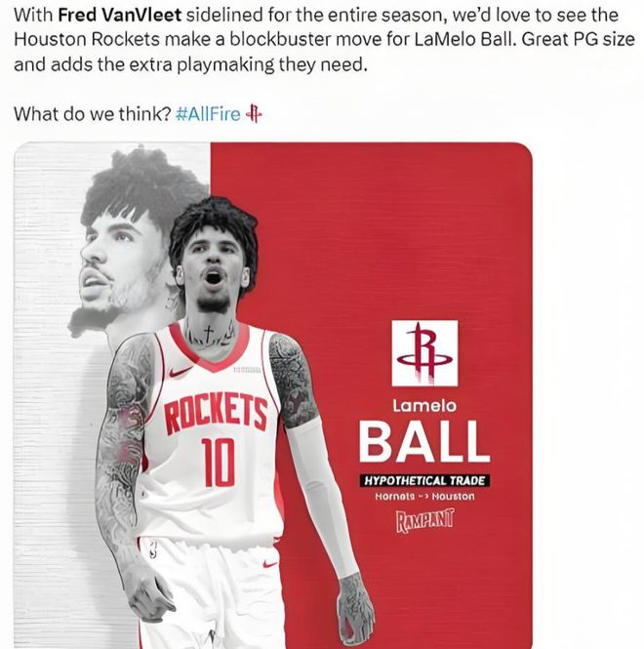644x649 pixels.
Task: Click the large BALL text in graphic
Action: coord(424,441)
